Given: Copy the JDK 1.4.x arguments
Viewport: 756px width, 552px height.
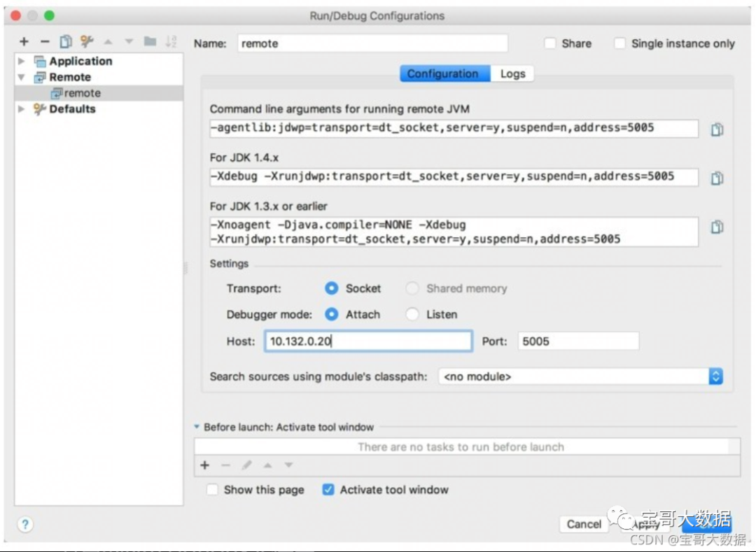Looking at the screenshot, I should point(717,178).
